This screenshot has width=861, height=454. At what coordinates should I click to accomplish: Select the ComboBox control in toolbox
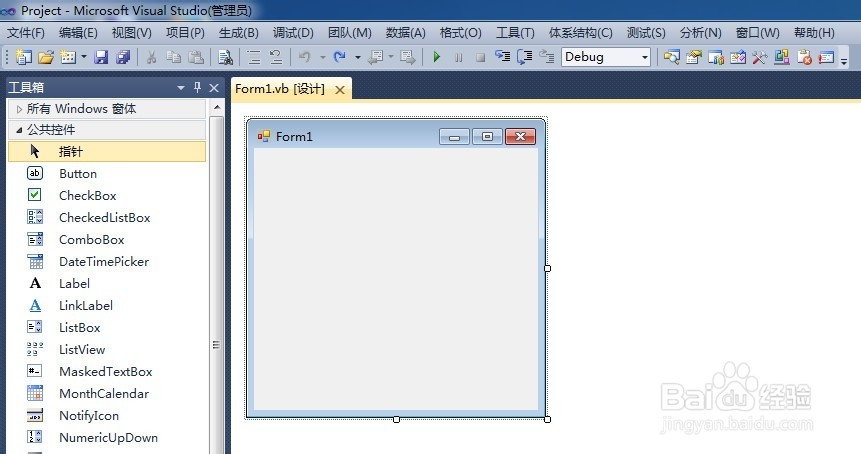point(107,239)
